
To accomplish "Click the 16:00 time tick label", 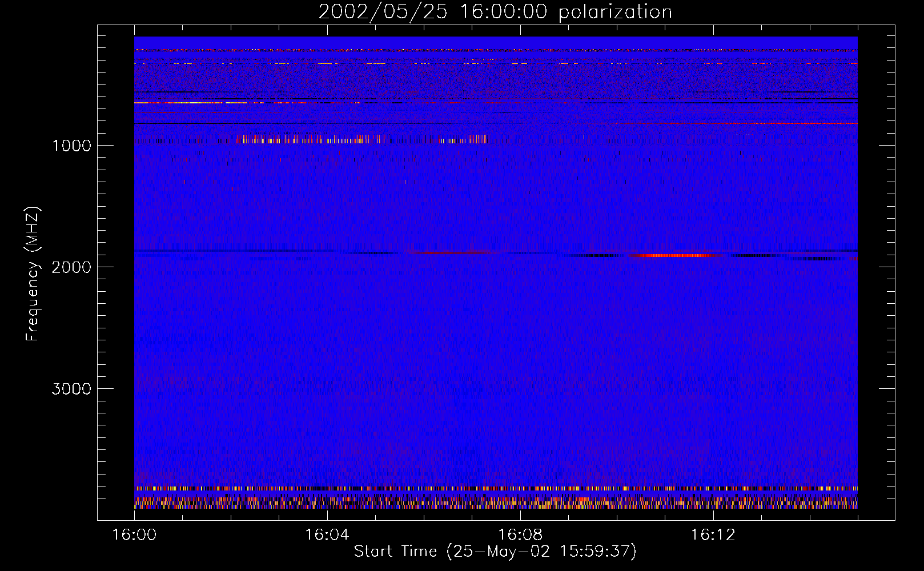I will coord(134,534).
